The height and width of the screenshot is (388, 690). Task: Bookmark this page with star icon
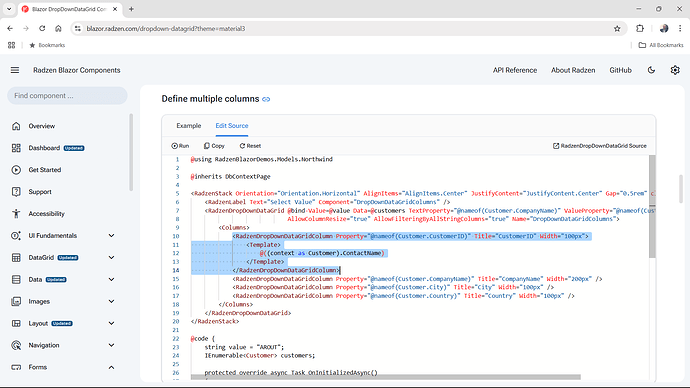pos(617,29)
